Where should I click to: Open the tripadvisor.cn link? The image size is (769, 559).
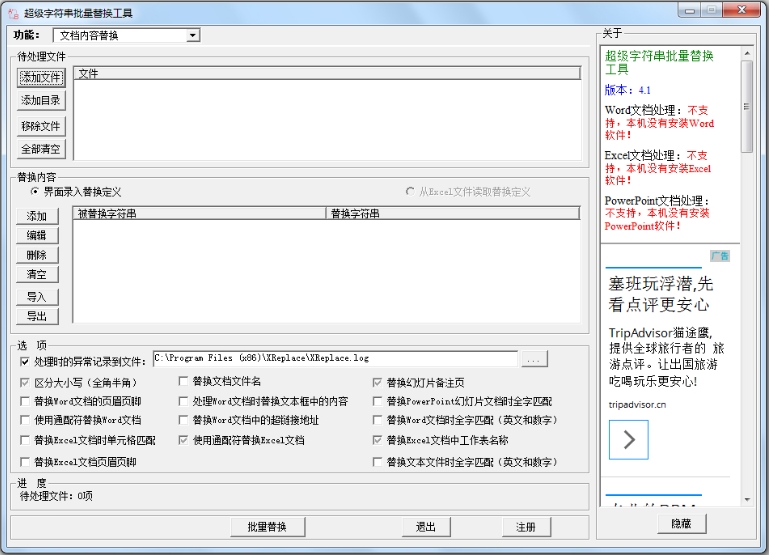coord(637,405)
